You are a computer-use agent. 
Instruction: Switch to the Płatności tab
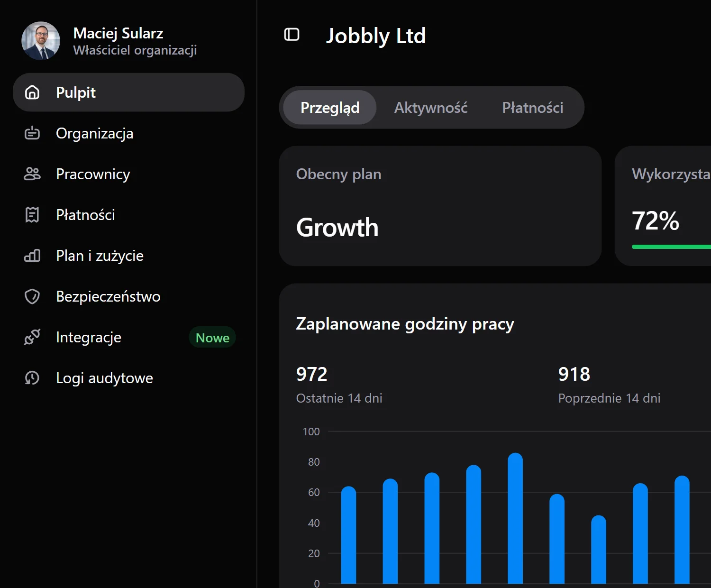tap(533, 108)
